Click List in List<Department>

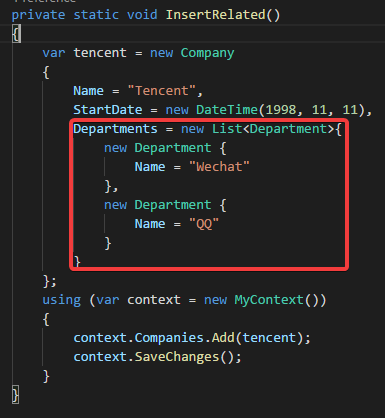(x=227, y=129)
